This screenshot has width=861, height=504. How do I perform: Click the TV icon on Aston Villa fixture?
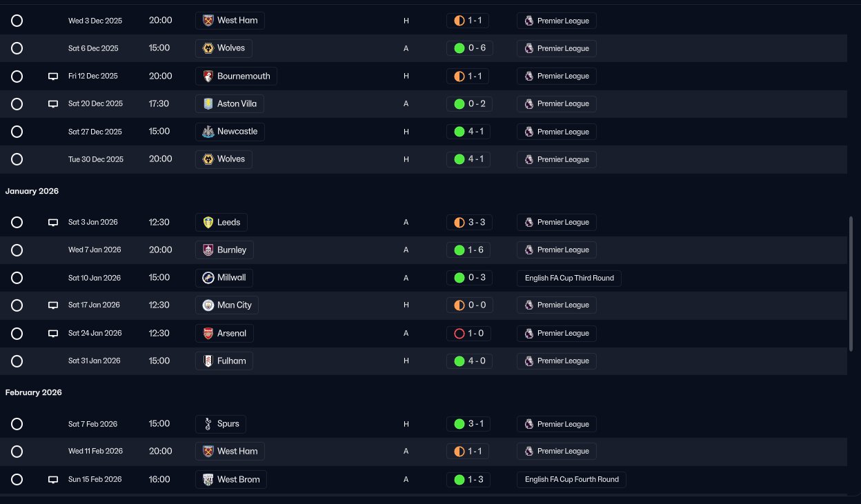tap(53, 104)
